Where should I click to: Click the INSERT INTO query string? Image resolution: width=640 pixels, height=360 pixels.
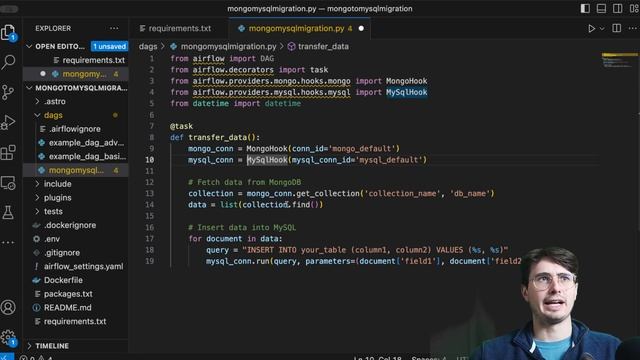(375, 250)
